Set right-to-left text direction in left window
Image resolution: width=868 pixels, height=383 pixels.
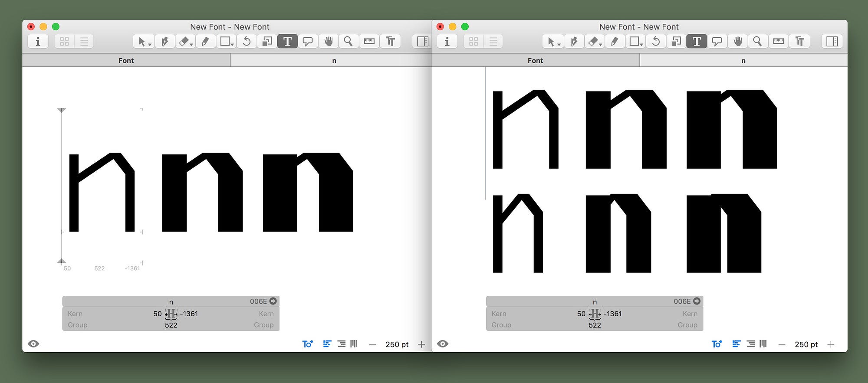[x=342, y=344]
